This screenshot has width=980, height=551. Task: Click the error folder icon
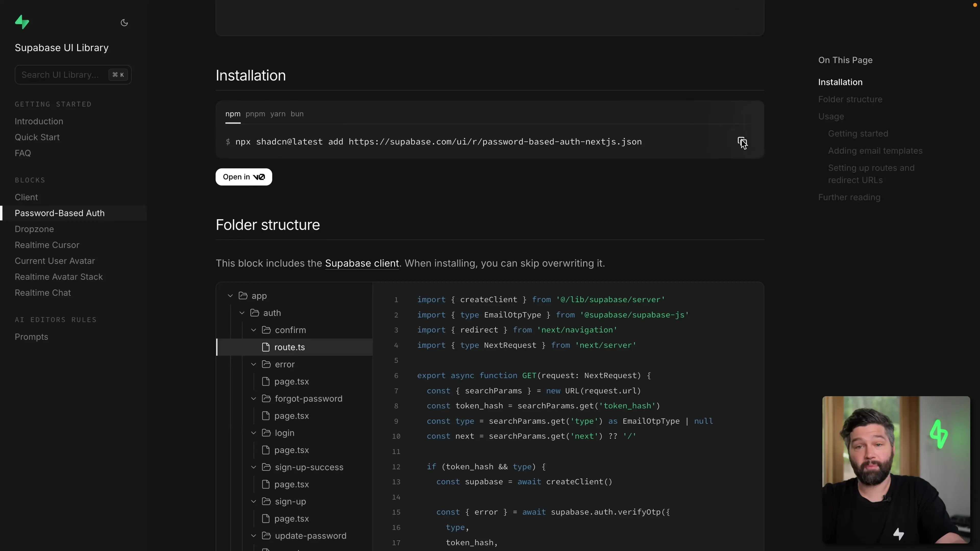coord(266,364)
